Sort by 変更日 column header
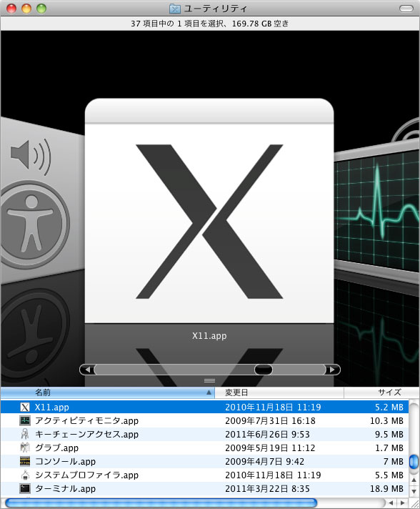 coord(279,392)
